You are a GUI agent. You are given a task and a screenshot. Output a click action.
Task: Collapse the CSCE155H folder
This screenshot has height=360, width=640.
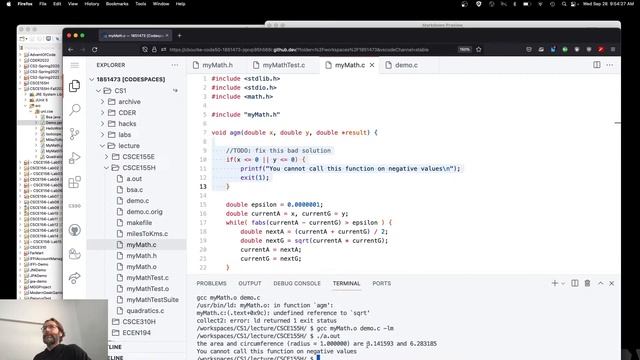107,168
